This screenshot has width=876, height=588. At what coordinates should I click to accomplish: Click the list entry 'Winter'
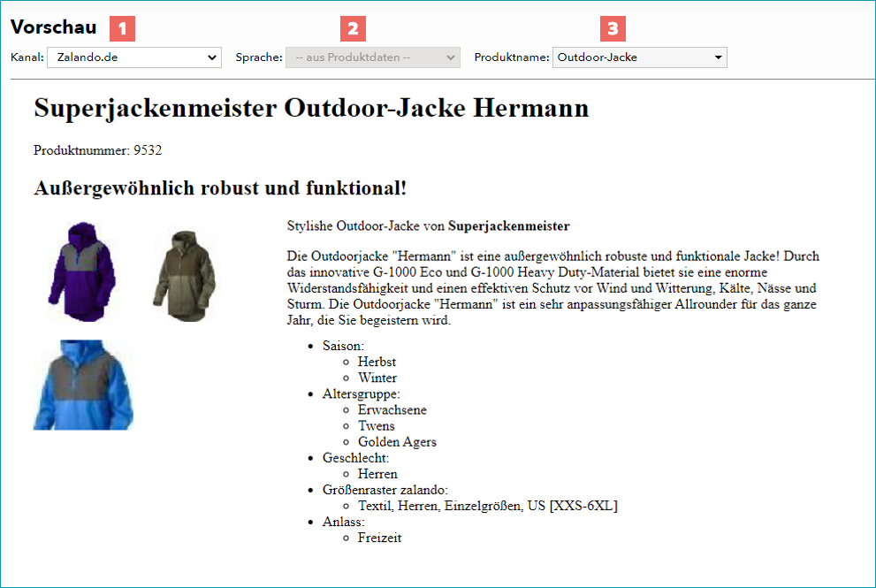(377, 378)
